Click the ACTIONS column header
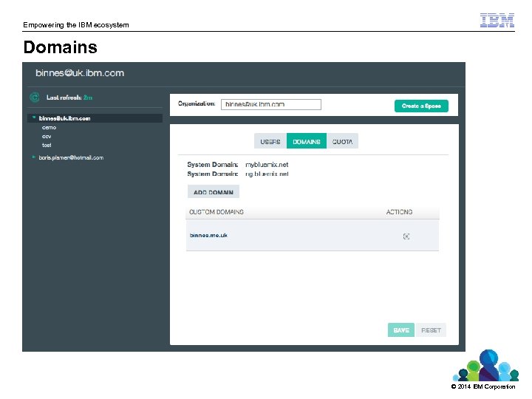 399,212
